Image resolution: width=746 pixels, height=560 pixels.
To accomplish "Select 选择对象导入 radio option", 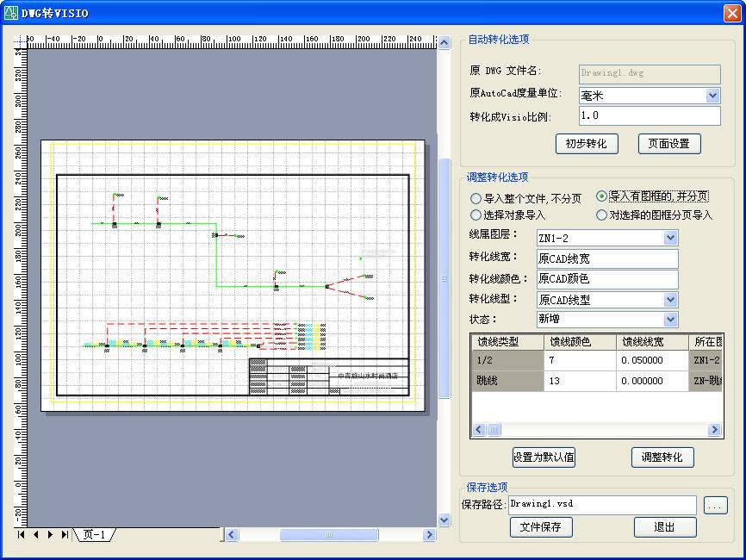I will click(476, 215).
